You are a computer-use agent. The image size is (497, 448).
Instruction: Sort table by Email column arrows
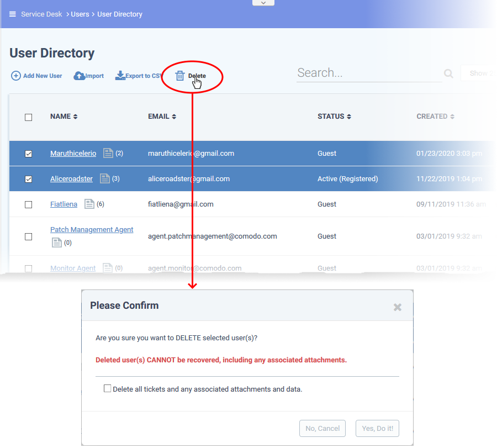(174, 117)
